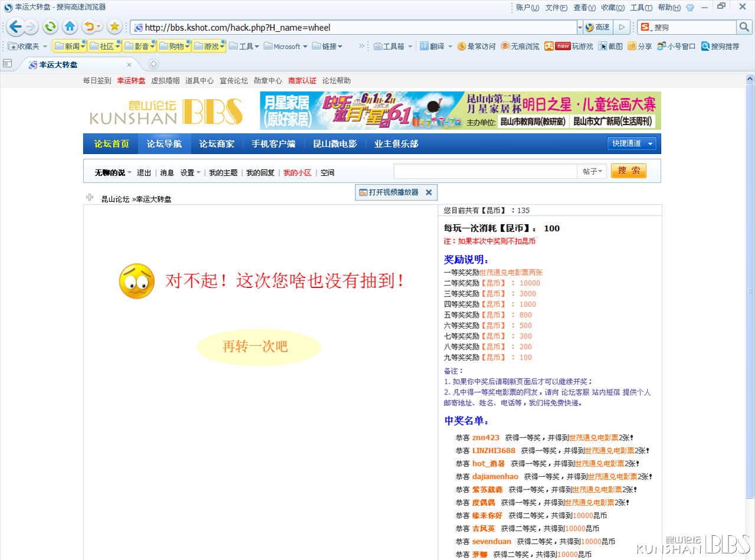Open 业主俱乐部 nav tab
The height and width of the screenshot is (560, 755).
click(396, 144)
